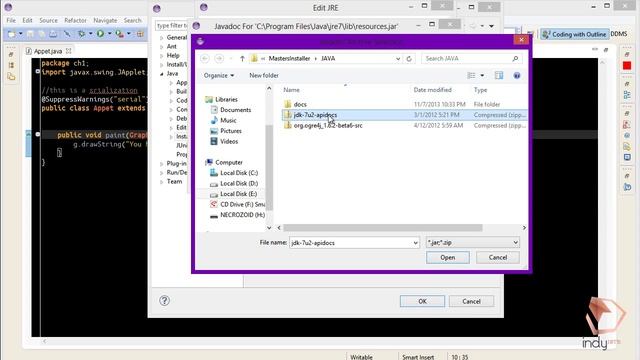This screenshot has height=360, width=640.
Task: Open the *.jar;*.zip file type dropdown
Action: [472, 242]
